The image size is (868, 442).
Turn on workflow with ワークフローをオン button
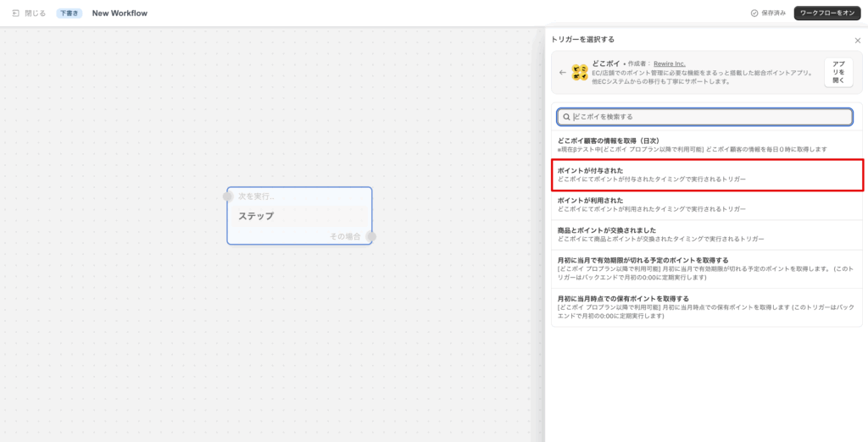[827, 13]
